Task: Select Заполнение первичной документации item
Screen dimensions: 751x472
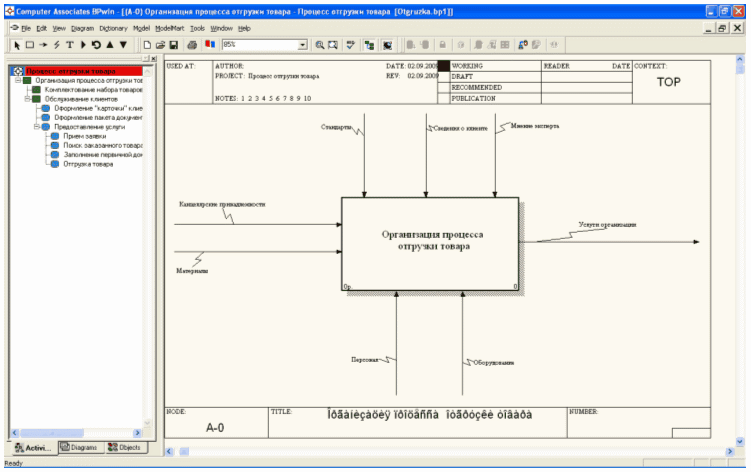Action: (103, 154)
